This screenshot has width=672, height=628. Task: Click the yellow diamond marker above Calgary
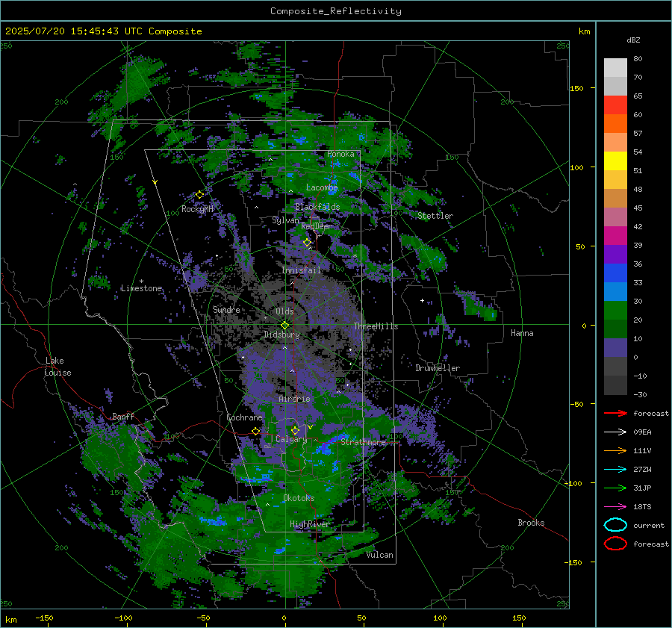pos(295,430)
